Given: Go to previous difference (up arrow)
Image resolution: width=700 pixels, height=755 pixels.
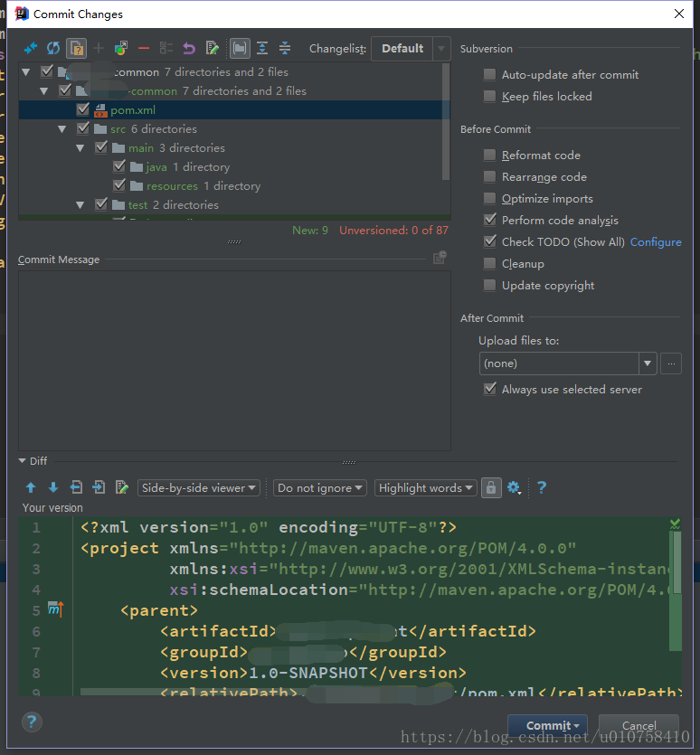Looking at the screenshot, I should [31, 487].
